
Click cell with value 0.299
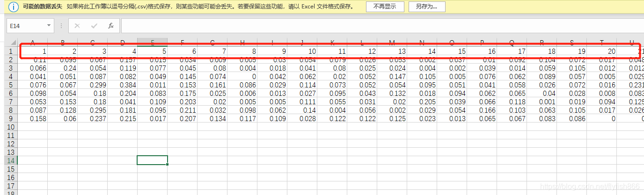pos(92,85)
